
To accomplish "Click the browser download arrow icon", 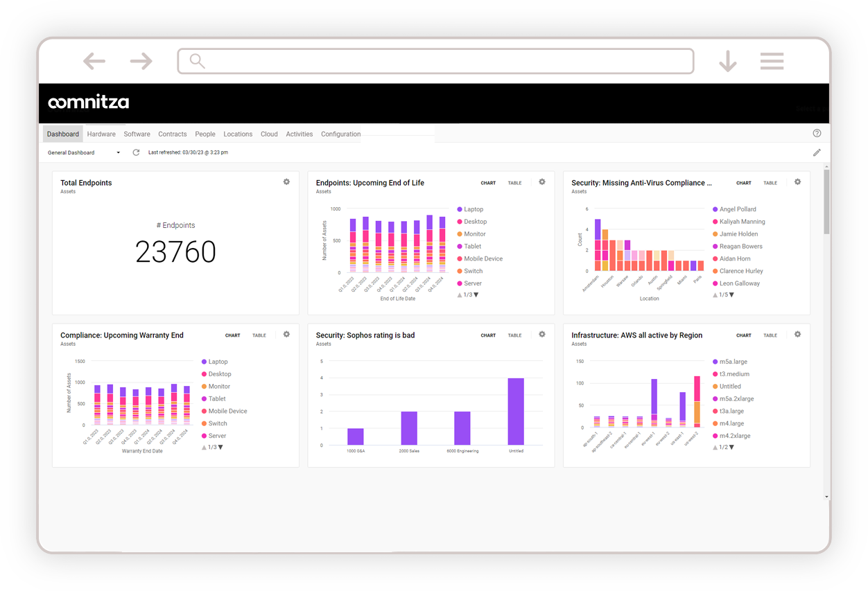I will (727, 61).
